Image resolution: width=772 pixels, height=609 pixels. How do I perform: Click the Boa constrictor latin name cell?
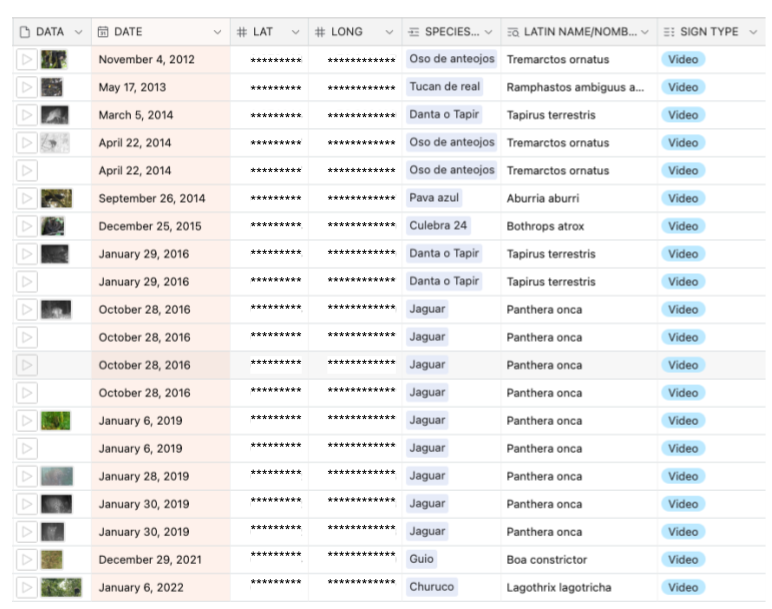click(x=546, y=560)
